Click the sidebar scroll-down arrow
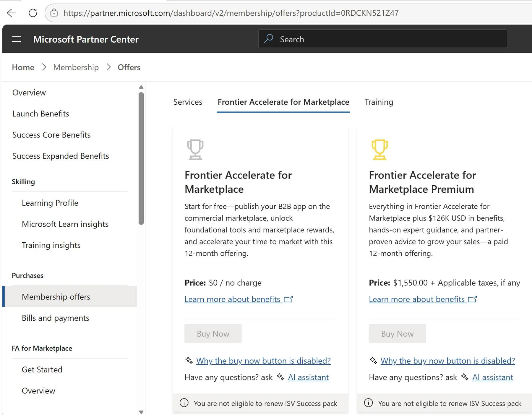The width and height of the screenshot is (532, 415). click(x=141, y=412)
